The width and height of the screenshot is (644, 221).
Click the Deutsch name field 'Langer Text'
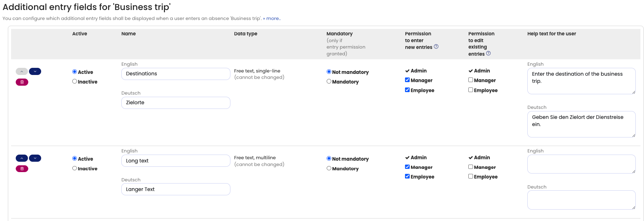click(176, 189)
